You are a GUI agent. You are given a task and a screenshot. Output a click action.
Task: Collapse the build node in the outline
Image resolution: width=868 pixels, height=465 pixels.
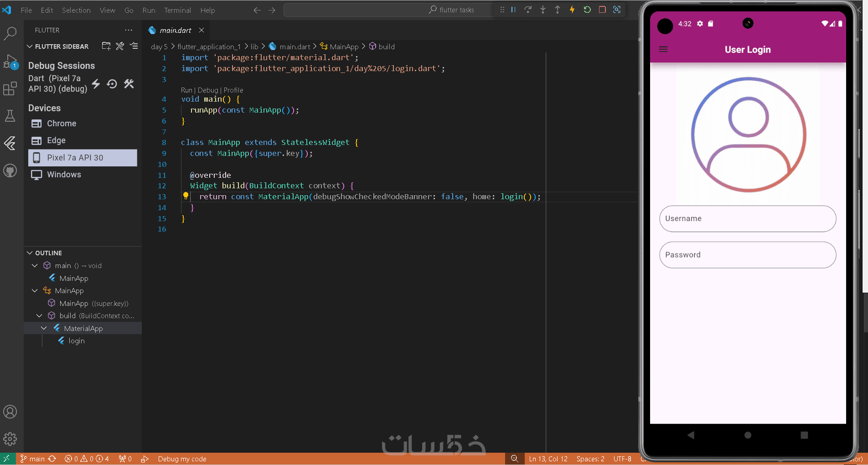(x=39, y=315)
